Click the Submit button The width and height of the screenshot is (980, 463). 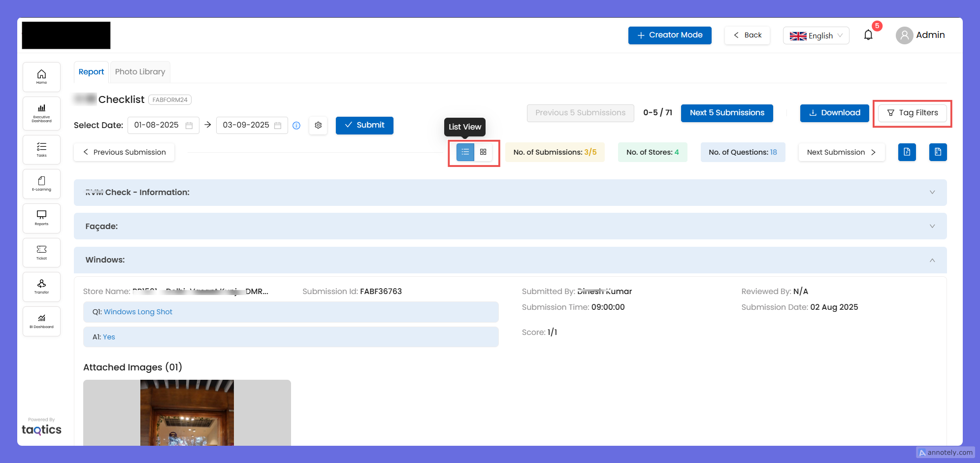(364, 126)
